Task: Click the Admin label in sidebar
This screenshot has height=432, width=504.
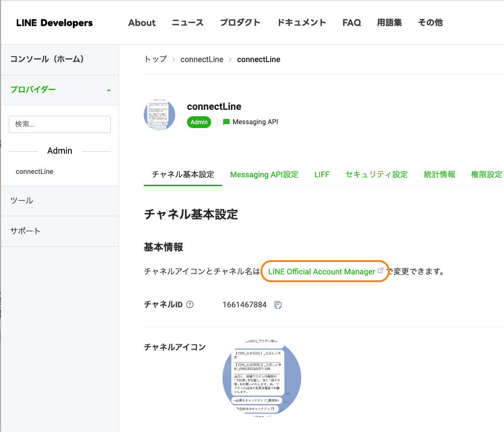Action: click(60, 151)
